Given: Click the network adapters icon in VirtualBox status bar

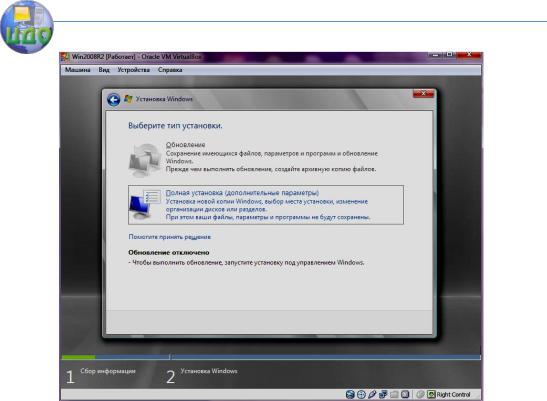Looking at the screenshot, I should tap(383, 394).
